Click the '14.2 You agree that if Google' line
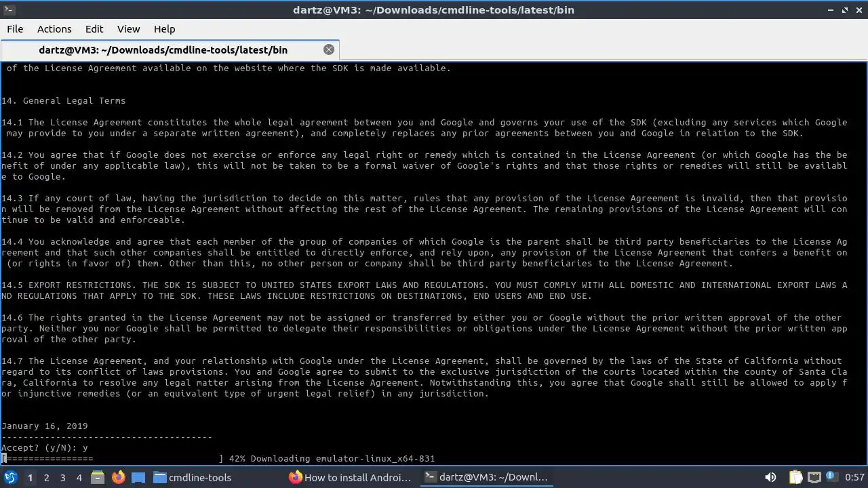This screenshot has width=868, height=488. (x=425, y=155)
